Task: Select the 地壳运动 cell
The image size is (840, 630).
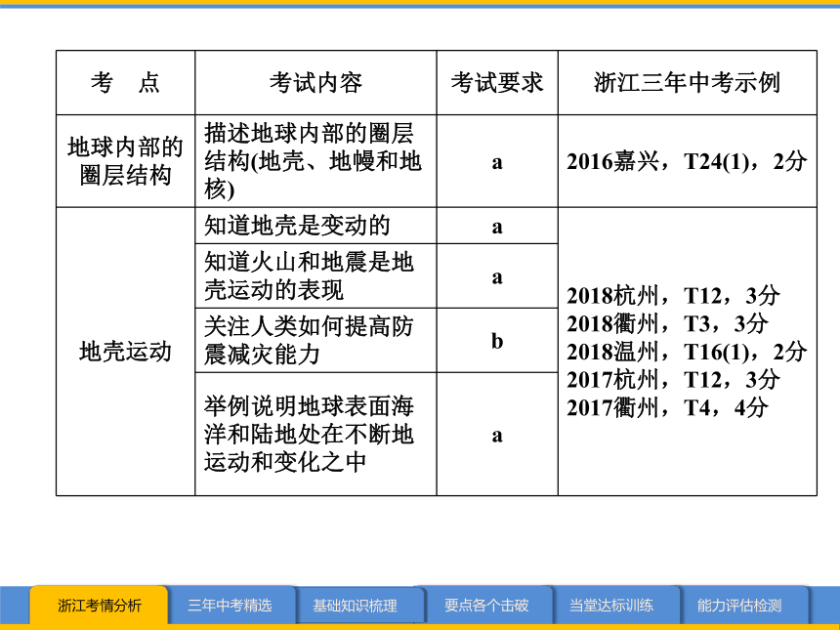Action: [x=125, y=352]
